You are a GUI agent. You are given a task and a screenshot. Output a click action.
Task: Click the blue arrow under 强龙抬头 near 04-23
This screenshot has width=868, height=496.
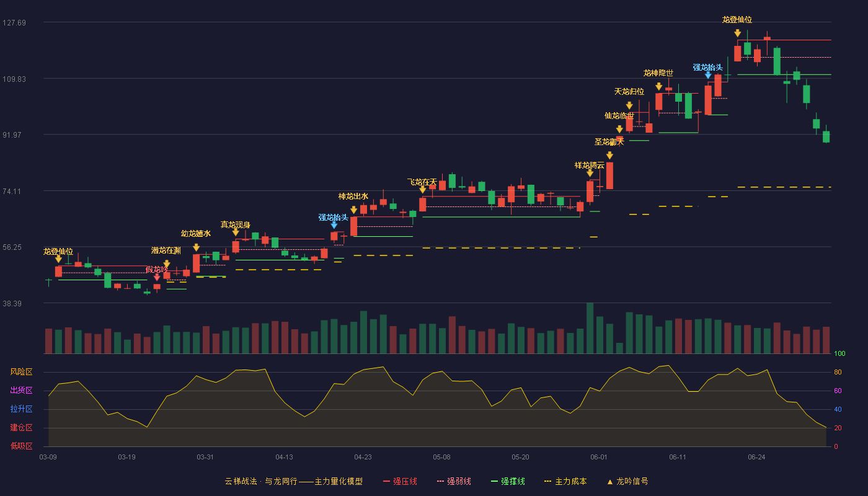[x=334, y=226]
